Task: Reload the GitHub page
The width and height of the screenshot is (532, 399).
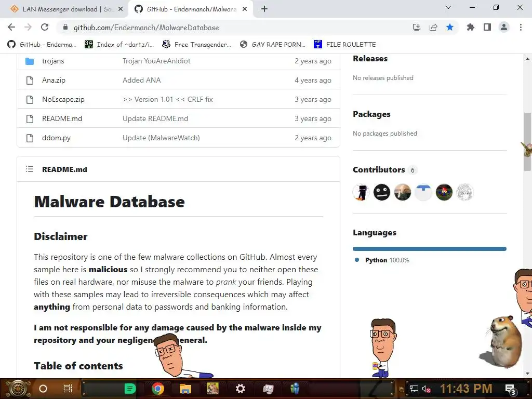Action: click(x=45, y=27)
